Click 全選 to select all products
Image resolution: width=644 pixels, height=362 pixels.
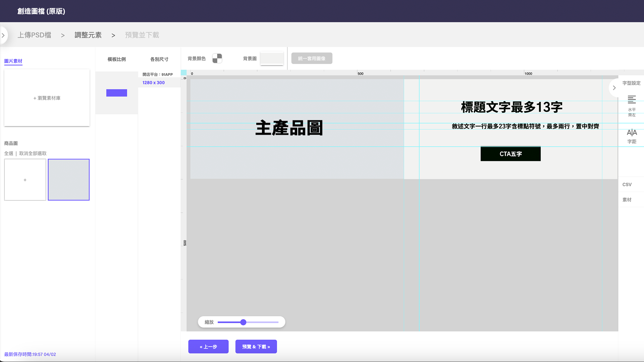9,154
